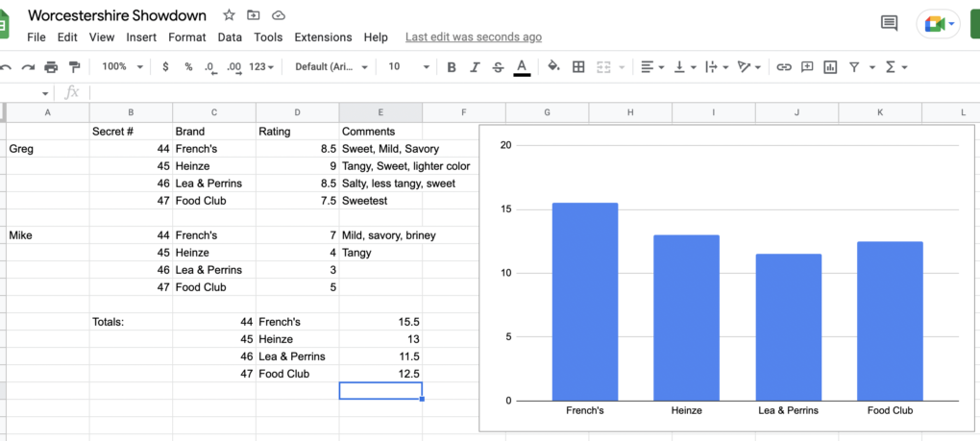Select column G header
Screen dimensions: 980x441
(547, 112)
